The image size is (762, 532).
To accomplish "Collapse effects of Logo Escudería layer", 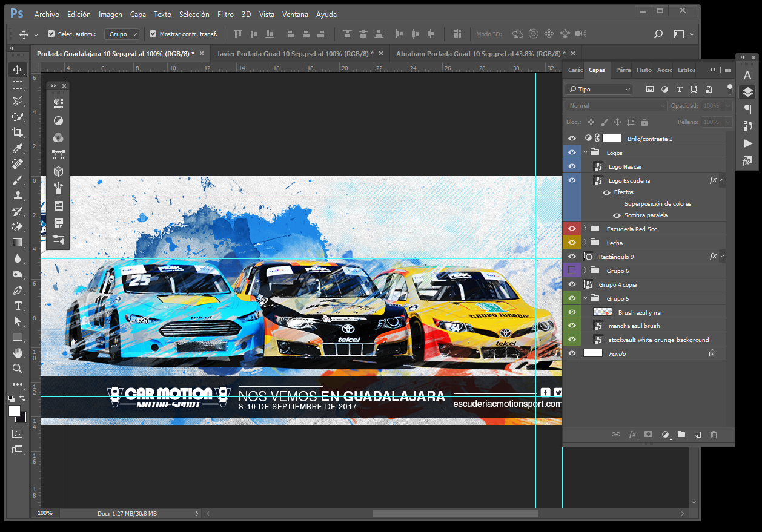I will 722,180.
